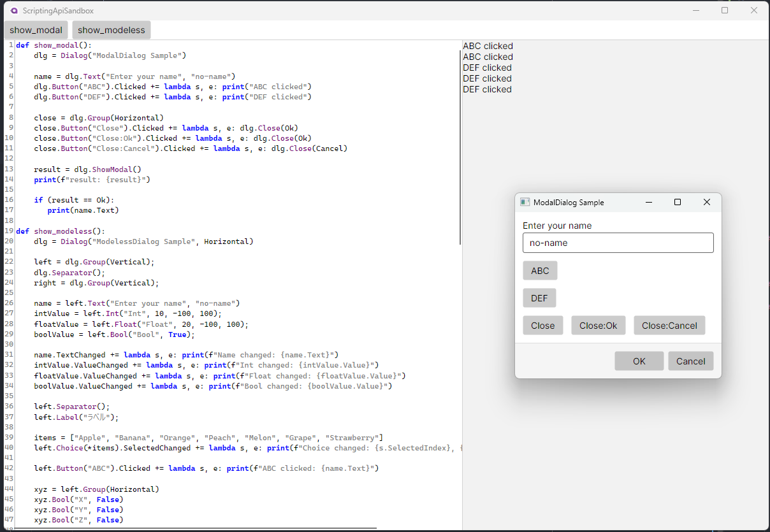
Task: Minimize the ModalDialog Sample window
Action: click(x=649, y=202)
